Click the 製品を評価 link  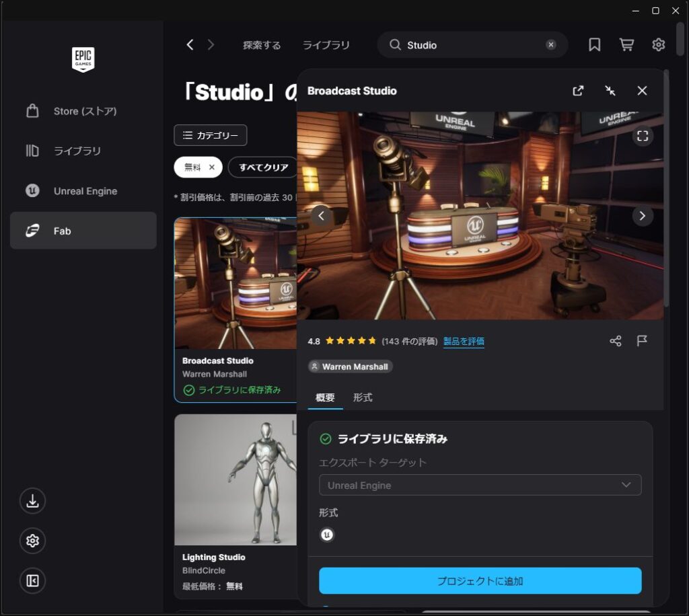point(464,342)
